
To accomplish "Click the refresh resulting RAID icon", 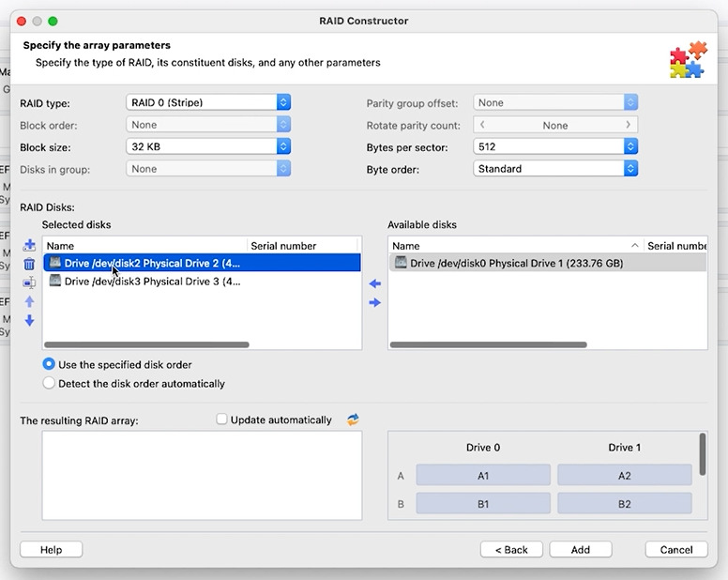I will 353,420.
